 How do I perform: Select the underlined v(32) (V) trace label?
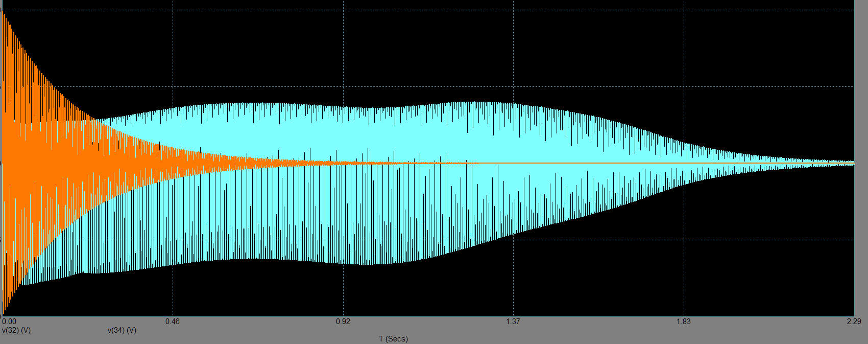click(x=16, y=330)
